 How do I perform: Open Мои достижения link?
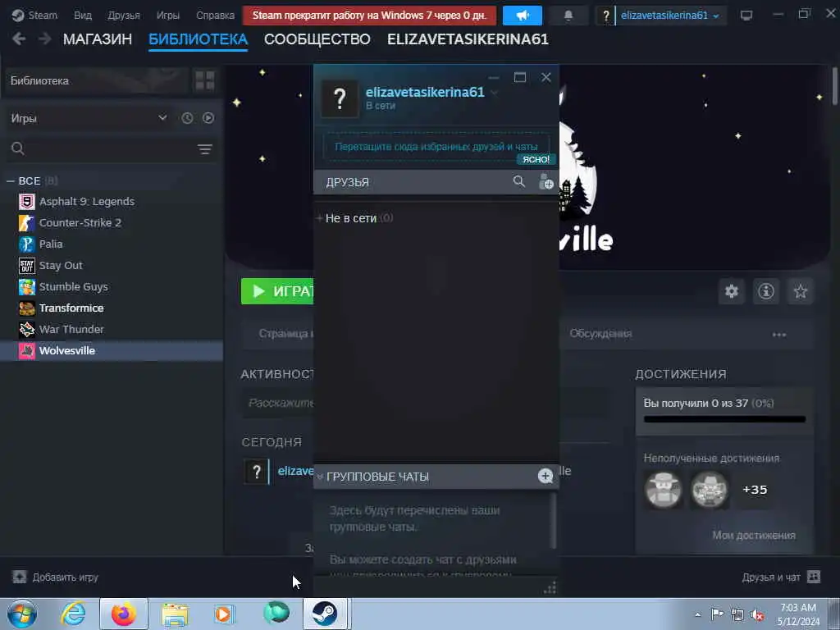point(754,535)
